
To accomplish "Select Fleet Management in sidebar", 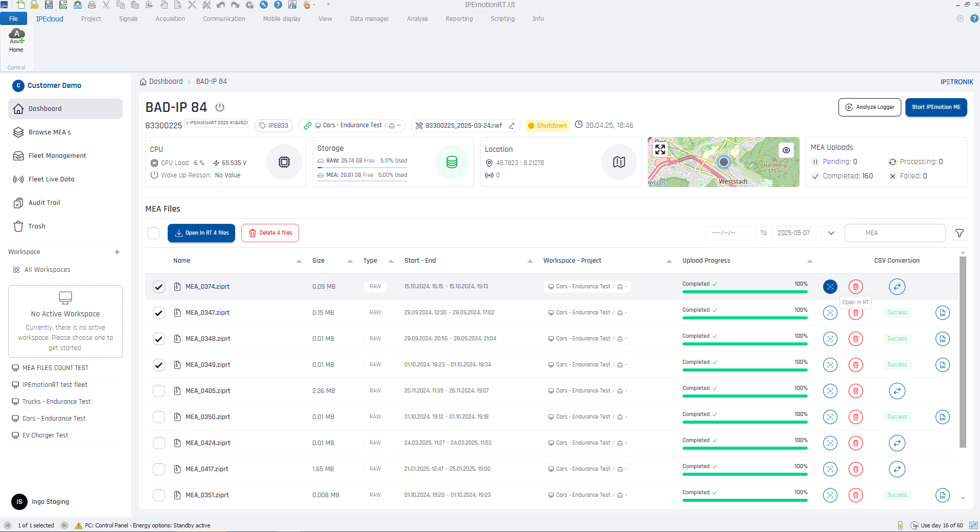I will tap(57, 156).
